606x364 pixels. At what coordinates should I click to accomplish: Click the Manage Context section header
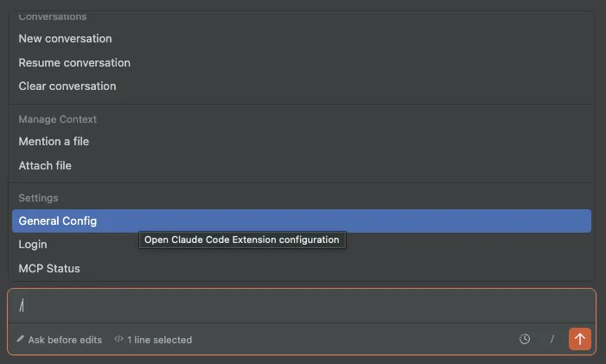58,119
